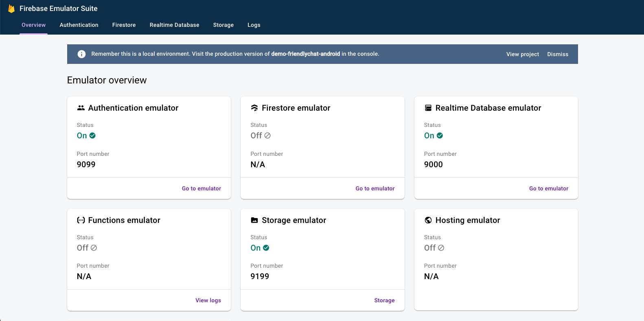Dismiss the local environment banner
Image resolution: width=644 pixels, height=321 pixels.
pos(557,54)
